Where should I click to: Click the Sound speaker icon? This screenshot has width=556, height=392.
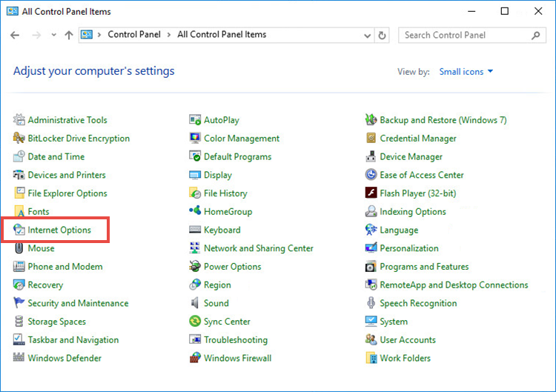click(x=195, y=302)
